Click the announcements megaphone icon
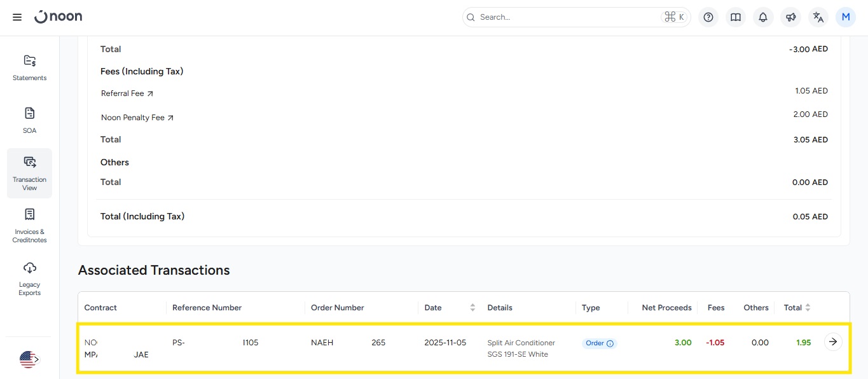868x379 pixels. (x=790, y=17)
